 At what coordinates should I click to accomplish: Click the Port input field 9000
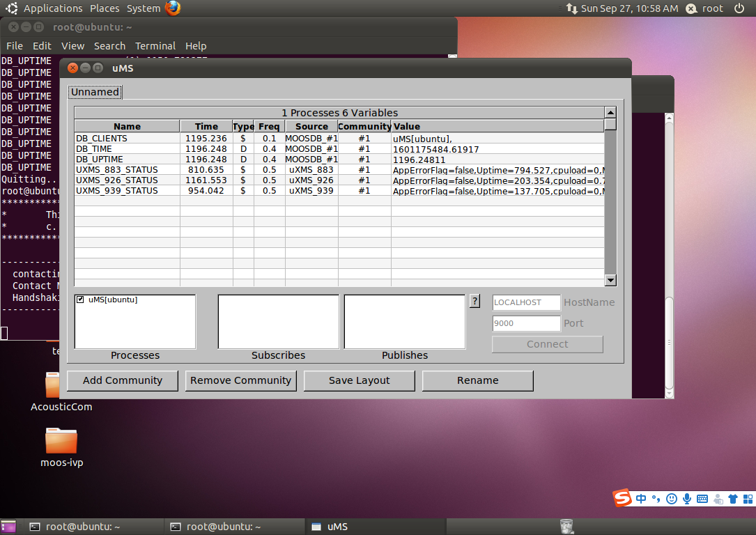(527, 323)
